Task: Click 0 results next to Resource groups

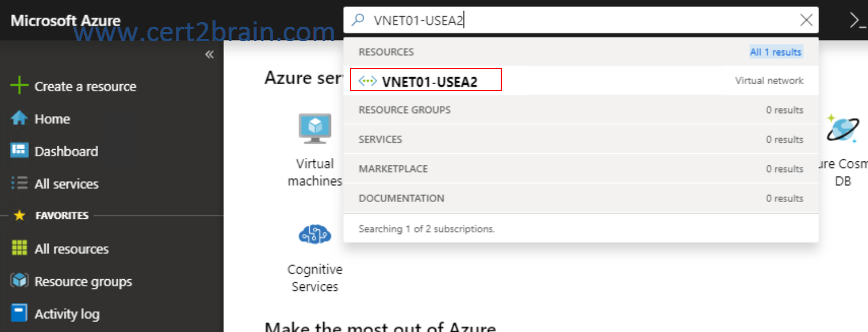Action: click(x=784, y=110)
